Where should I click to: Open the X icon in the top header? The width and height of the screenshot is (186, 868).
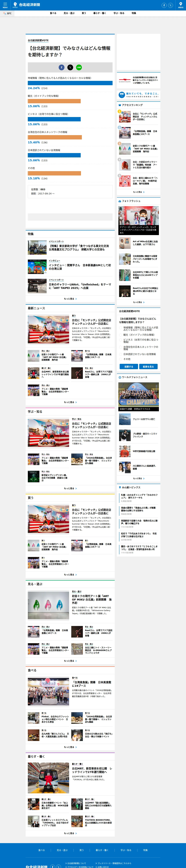point(170,5)
